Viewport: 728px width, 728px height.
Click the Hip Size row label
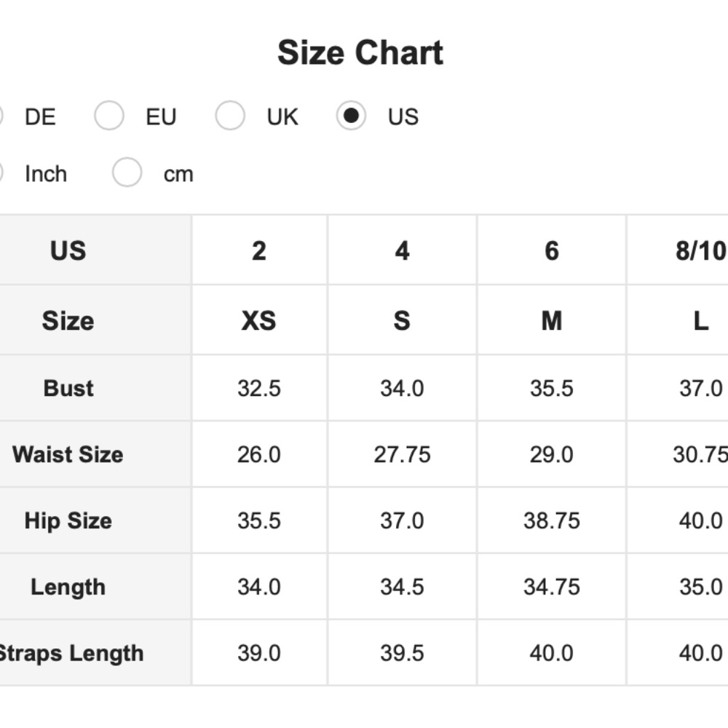tap(68, 521)
